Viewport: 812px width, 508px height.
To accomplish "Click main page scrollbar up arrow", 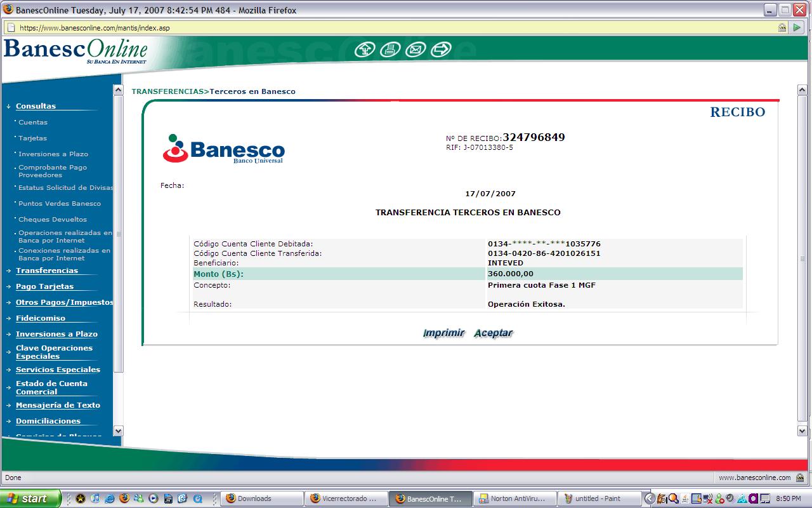I will pyautogui.click(x=802, y=90).
